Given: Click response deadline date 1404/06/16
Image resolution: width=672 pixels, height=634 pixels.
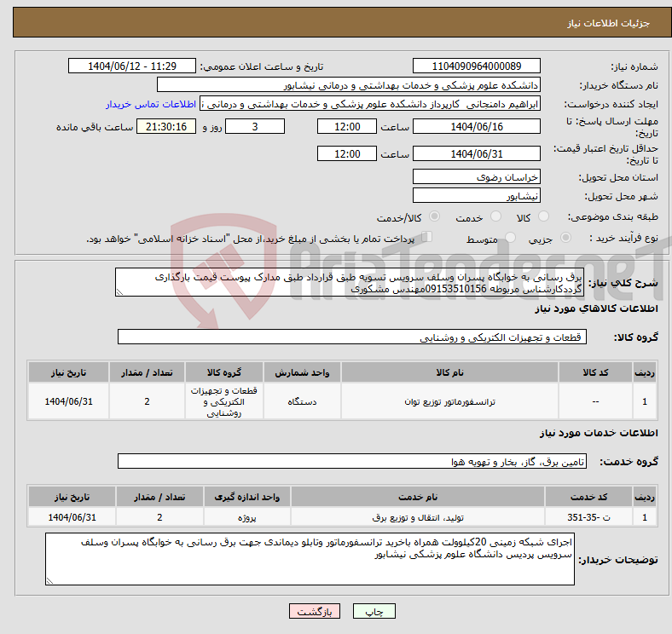Looking at the screenshot, I should (x=476, y=126).
